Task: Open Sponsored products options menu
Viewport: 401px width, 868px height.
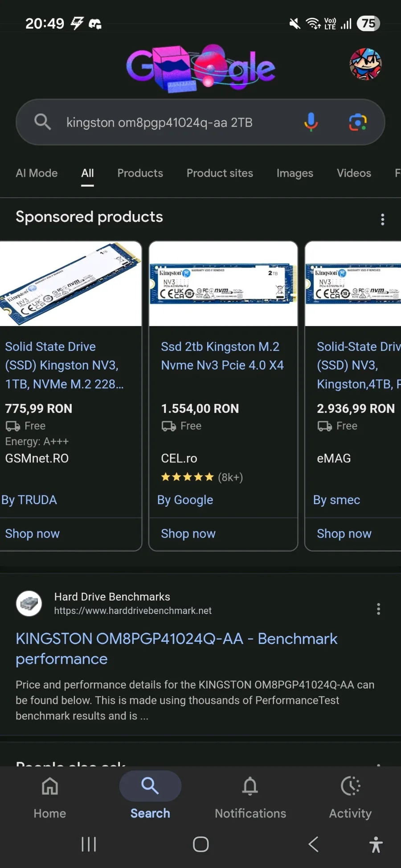Action: (382, 219)
